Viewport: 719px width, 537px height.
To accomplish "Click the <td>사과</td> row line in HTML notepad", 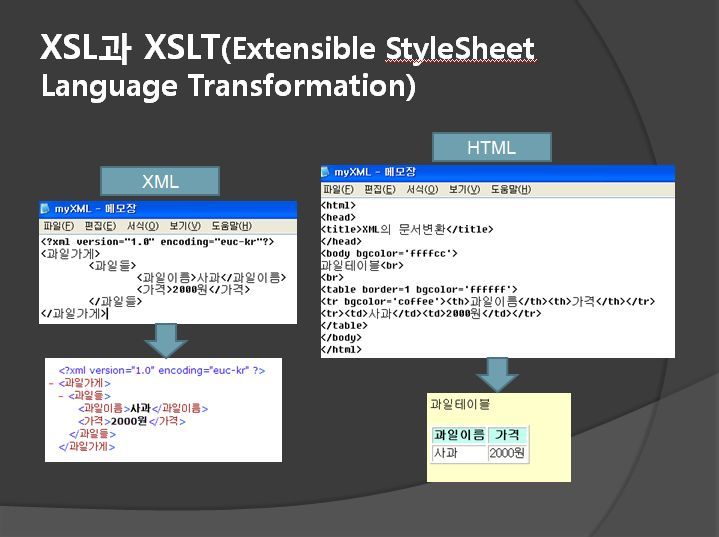I will pos(431,314).
